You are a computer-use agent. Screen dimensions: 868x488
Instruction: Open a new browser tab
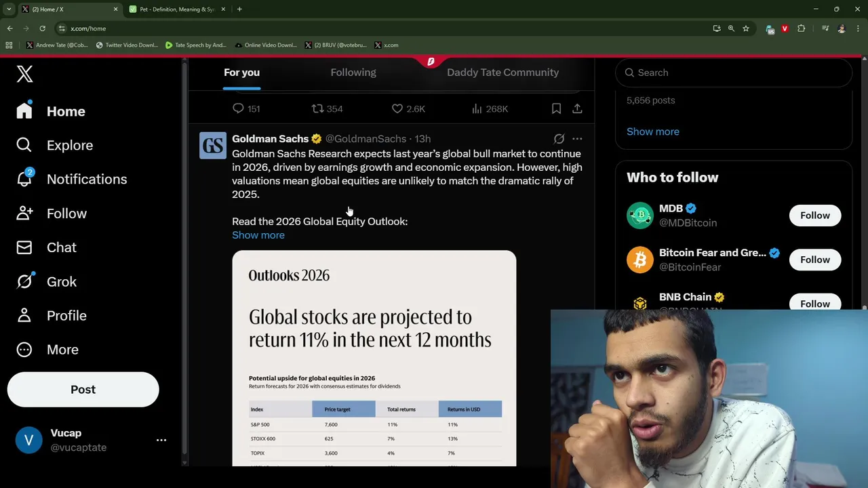click(x=239, y=9)
